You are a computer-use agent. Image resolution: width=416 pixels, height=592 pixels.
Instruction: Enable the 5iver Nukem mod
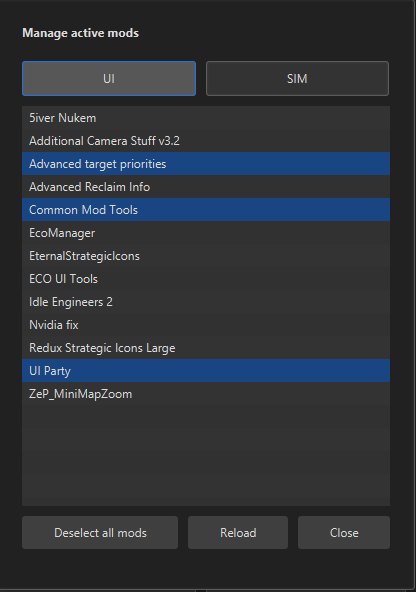[x=206, y=118]
